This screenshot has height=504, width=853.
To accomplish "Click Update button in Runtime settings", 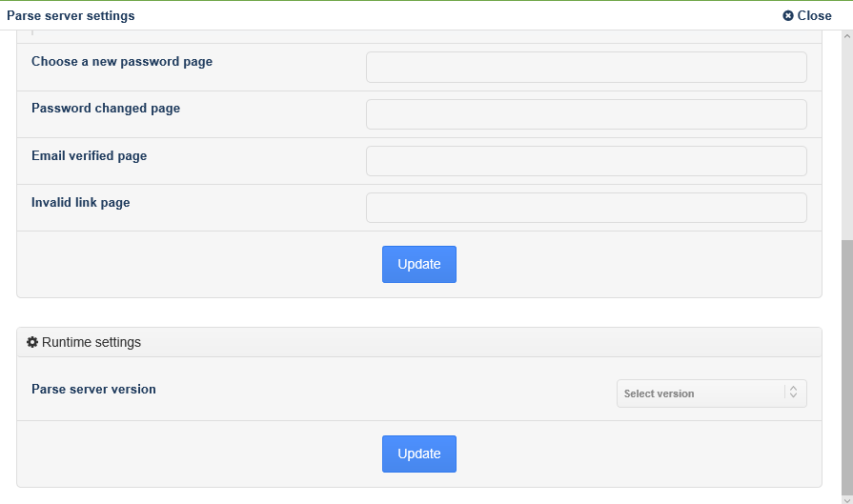I will (x=419, y=454).
